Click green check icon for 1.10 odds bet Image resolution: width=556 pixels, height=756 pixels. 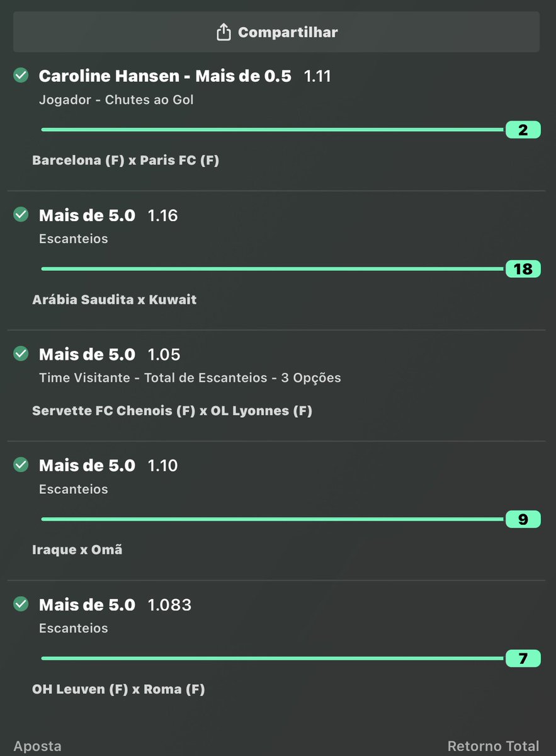click(21, 465)
